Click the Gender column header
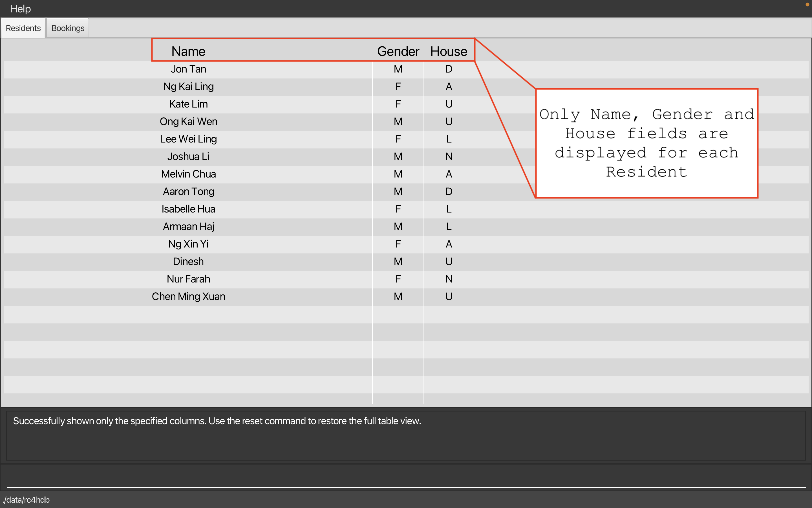Image resolution: width=812 pixels, height=508 pixels. pyautogui.click(x=398, y=51)
